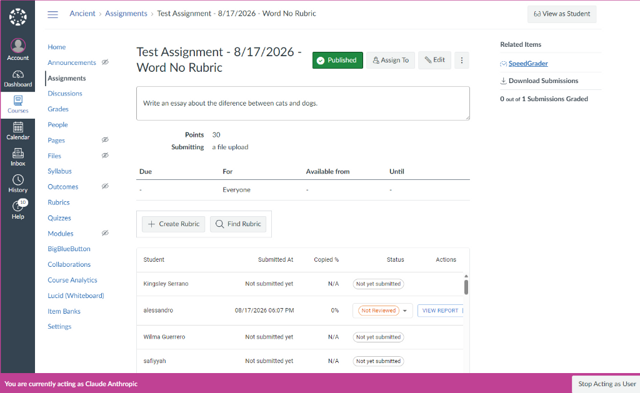
Task: Click Not yet submitted badge for Wilma Guerrero
Action: click(378, 337)
